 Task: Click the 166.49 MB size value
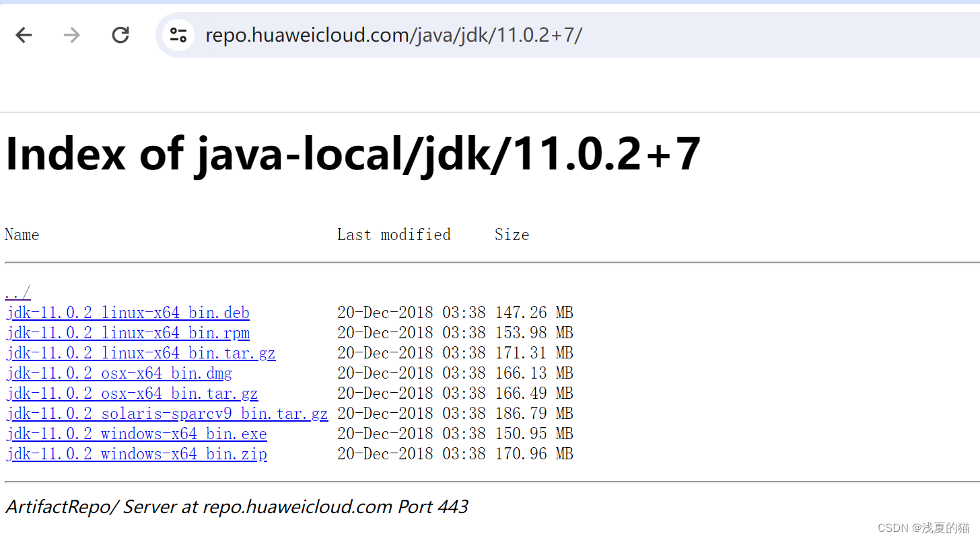point(534,393)
